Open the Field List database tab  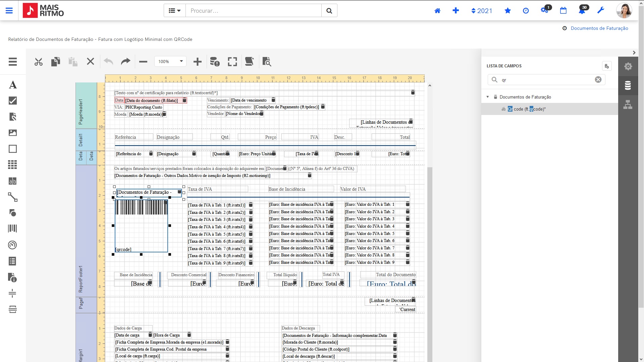click(628, 85)
